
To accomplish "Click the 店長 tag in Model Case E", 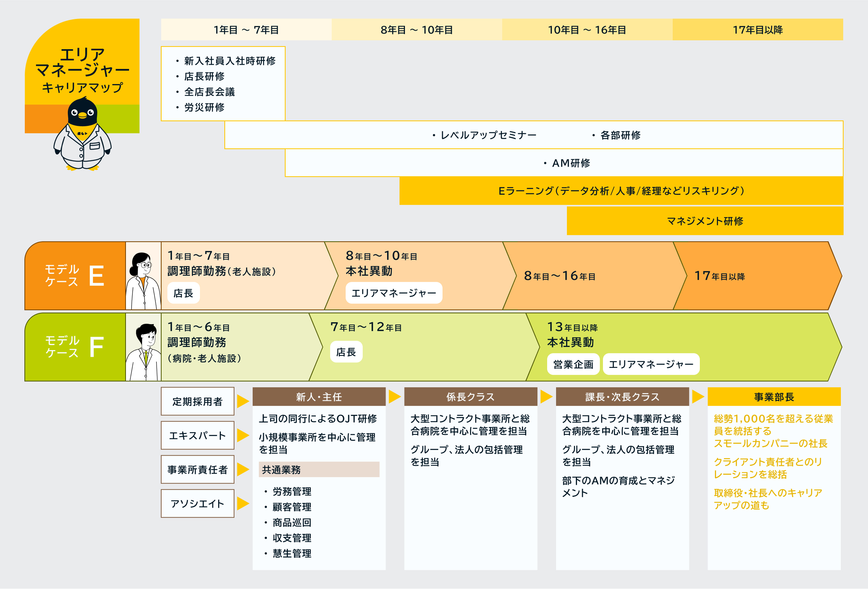I will 183,293.
